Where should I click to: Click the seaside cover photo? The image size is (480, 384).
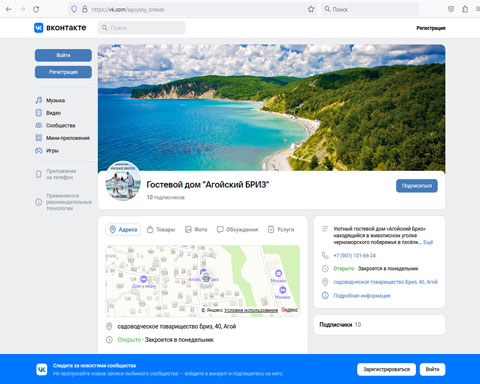pos(271,107)
